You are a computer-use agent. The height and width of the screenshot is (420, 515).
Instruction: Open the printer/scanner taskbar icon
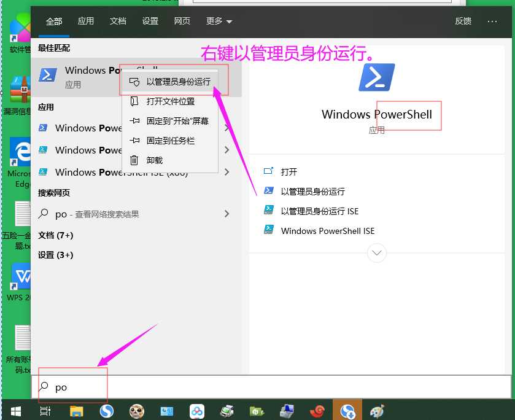227,411
